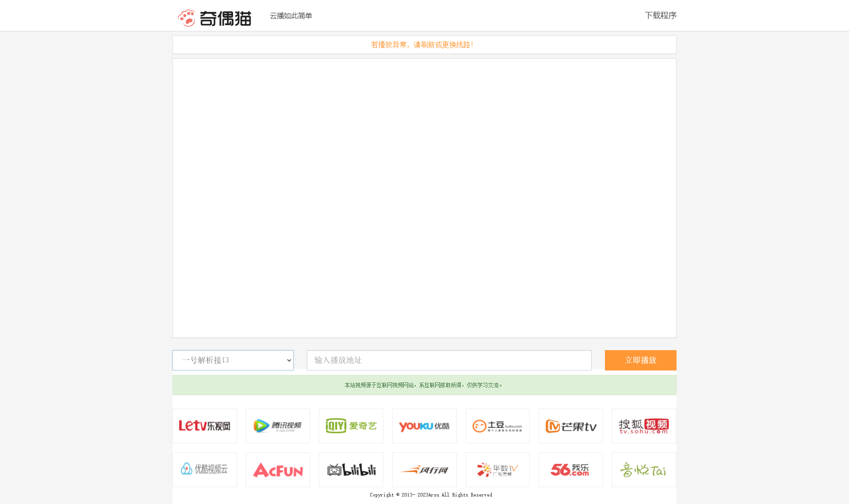This screenshot has width=849, height=504.
Task: Open the 风行网 logo tile
Action: click(x=424, y=470)
